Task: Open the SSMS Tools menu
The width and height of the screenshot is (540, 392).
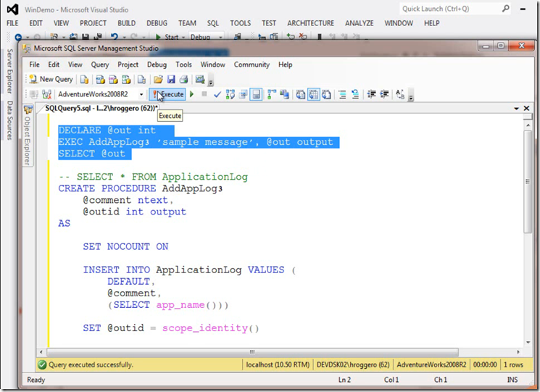Action: pos(183,64)
